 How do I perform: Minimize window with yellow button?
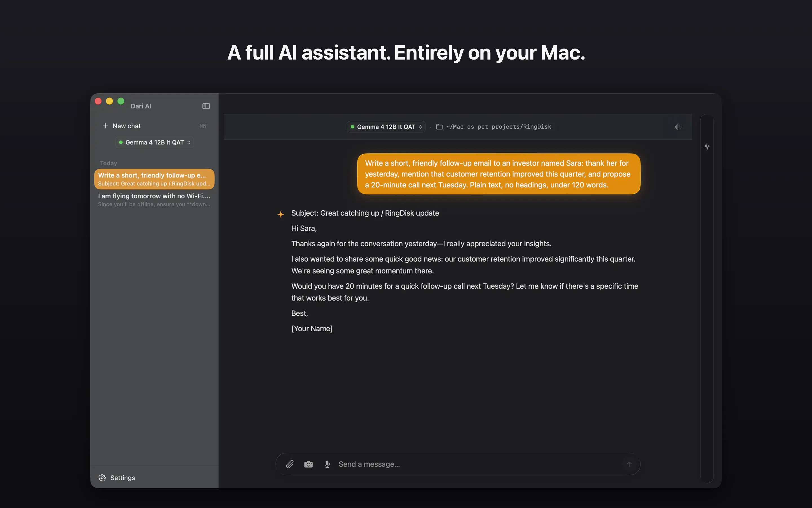coord(109,101)
